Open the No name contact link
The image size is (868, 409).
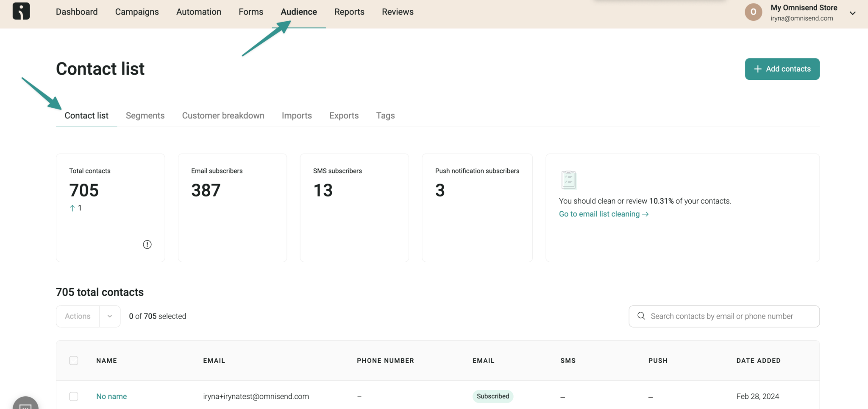pos(111,396)
